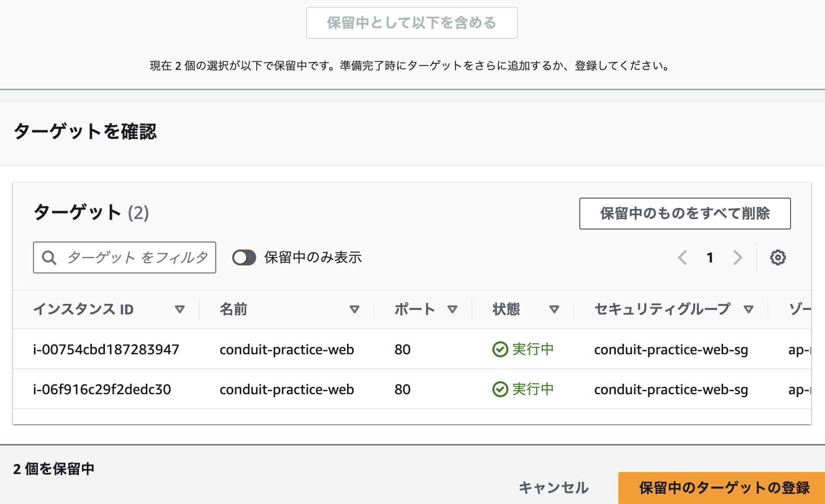Image resolution: width=825 pixels, height=504 pixels.
Task: Click the instance ID i-00754cbd187283947 row entry
Action: point(106,349)
